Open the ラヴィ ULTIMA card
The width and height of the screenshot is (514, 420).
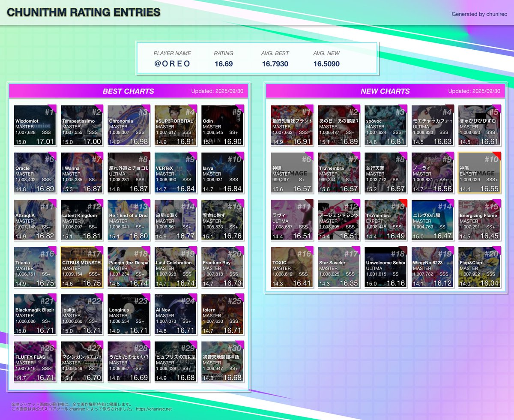click(x=292, y=220)
